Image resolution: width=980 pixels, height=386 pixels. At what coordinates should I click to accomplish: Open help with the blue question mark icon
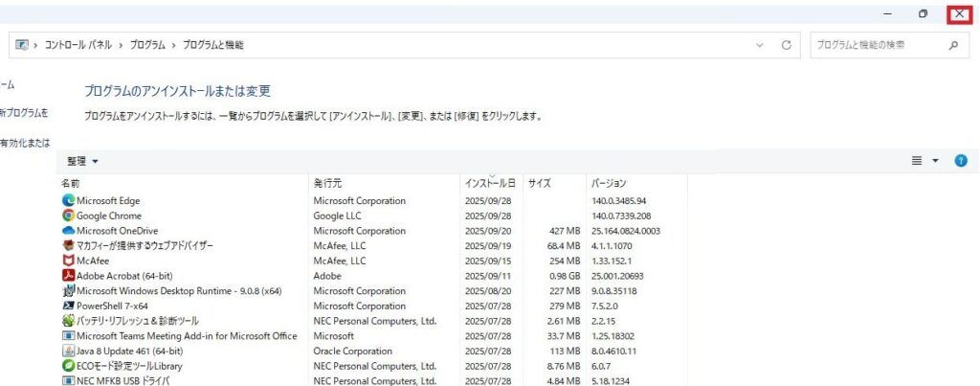[x=961, y=161]
